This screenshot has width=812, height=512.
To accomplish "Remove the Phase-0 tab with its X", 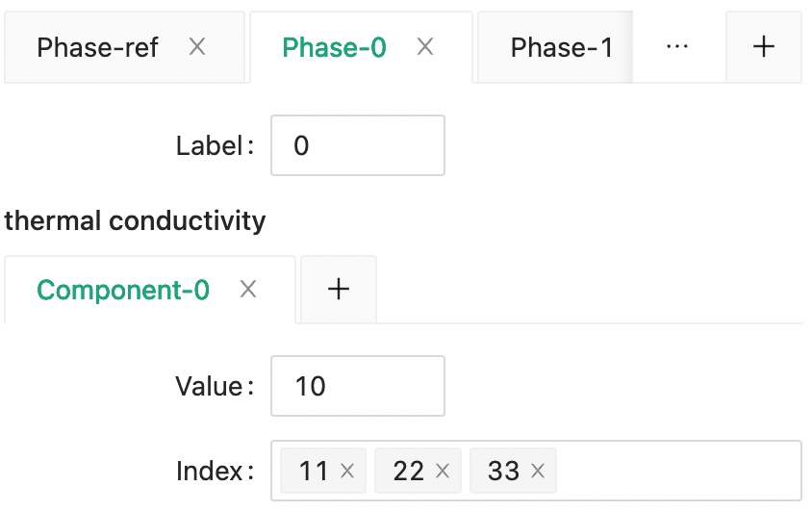I will point(425,46).
